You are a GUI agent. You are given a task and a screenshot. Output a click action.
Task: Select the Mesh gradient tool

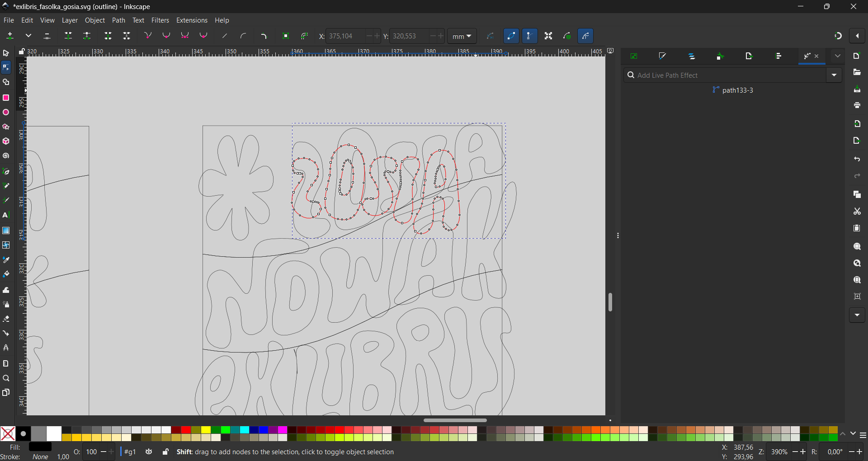pyautogui.click(x=6, y=245)
